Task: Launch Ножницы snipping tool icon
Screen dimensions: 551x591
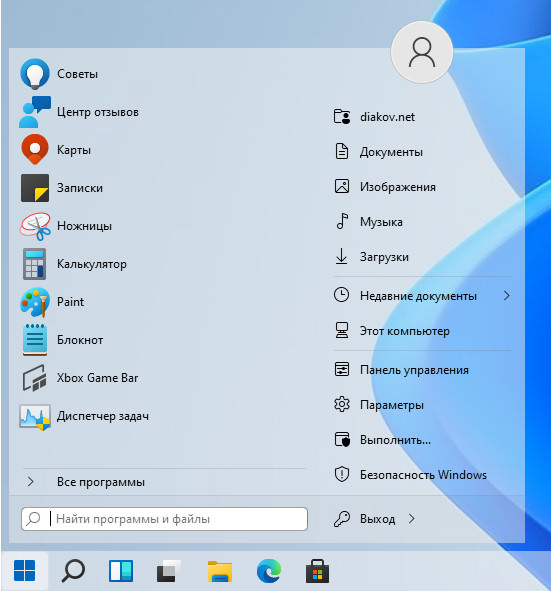Action: click(x=35, y=226)
